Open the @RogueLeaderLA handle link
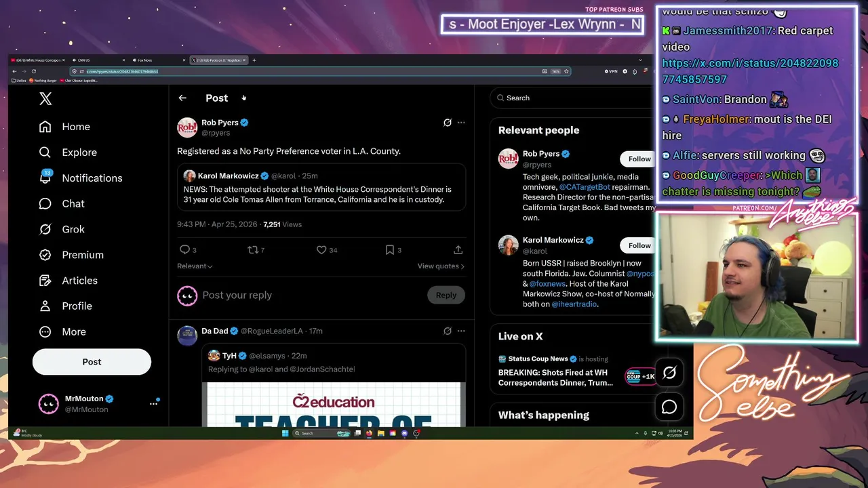Image resolution: width=868 pixels, height=488 pixels. [272, 331]
